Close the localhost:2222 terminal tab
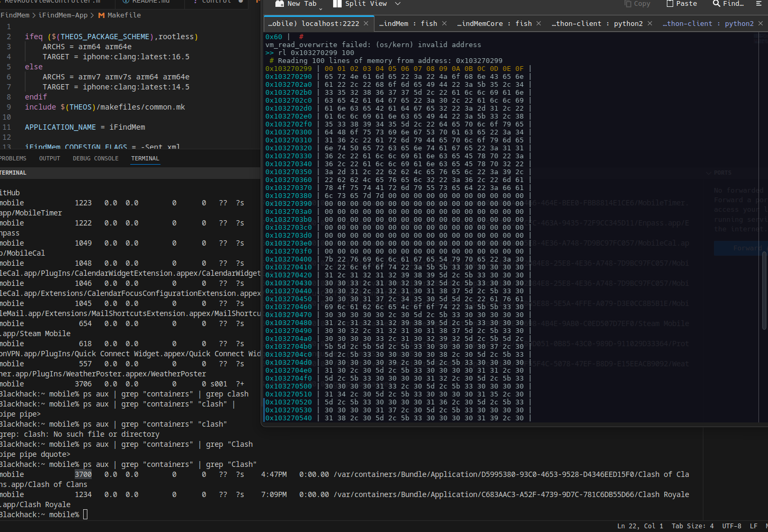The width and height of the screenshot is (768, 532). pos(365,23)
